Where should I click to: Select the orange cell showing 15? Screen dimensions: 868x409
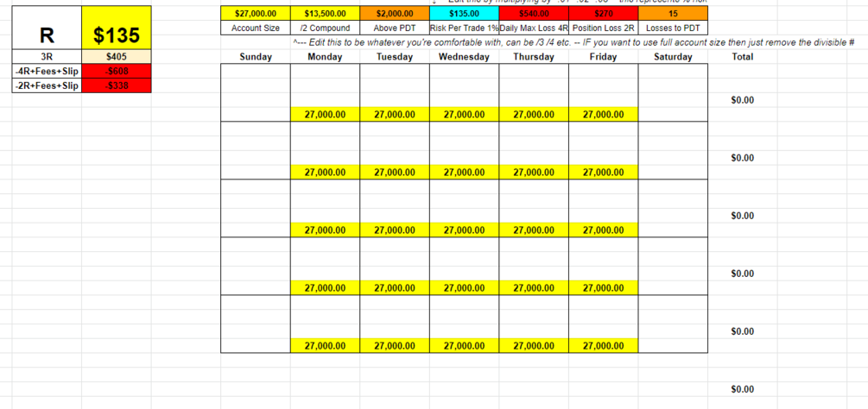coord(673,13)
